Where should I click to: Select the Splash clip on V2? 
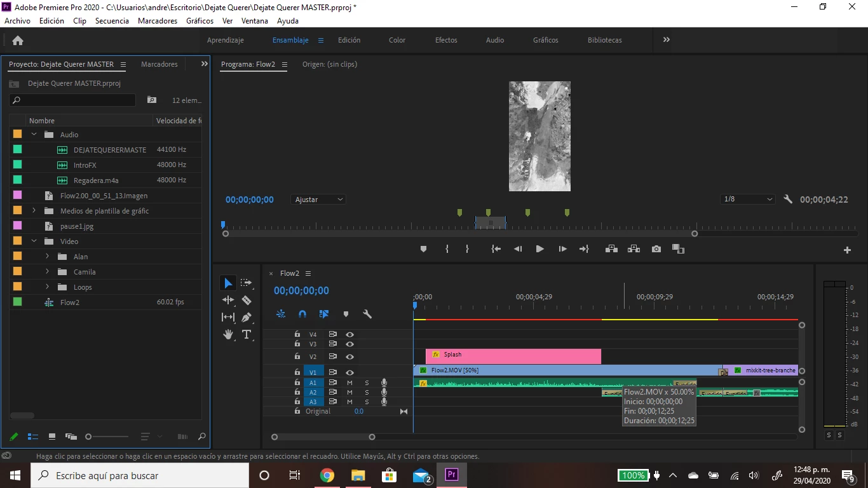[x=513, y=356]
